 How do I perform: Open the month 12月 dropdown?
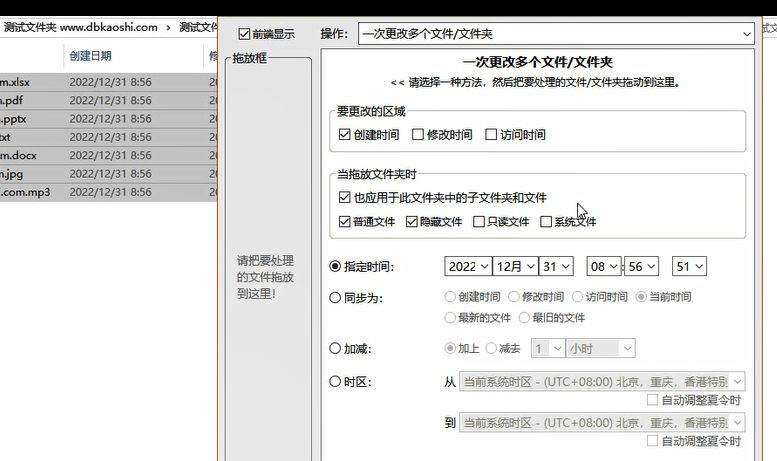pyautogui.click(x=515, y=266)
